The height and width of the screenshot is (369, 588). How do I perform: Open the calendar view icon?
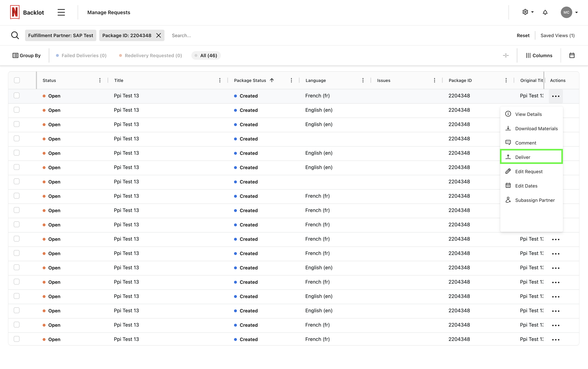[572, 55]
